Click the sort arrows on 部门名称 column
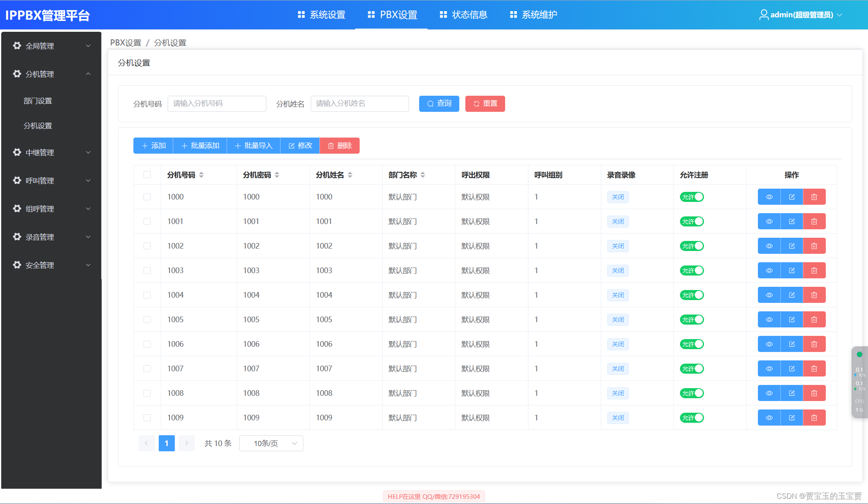Image resolution: width=868 pixels, height=504 pixels. pos(423,175)
